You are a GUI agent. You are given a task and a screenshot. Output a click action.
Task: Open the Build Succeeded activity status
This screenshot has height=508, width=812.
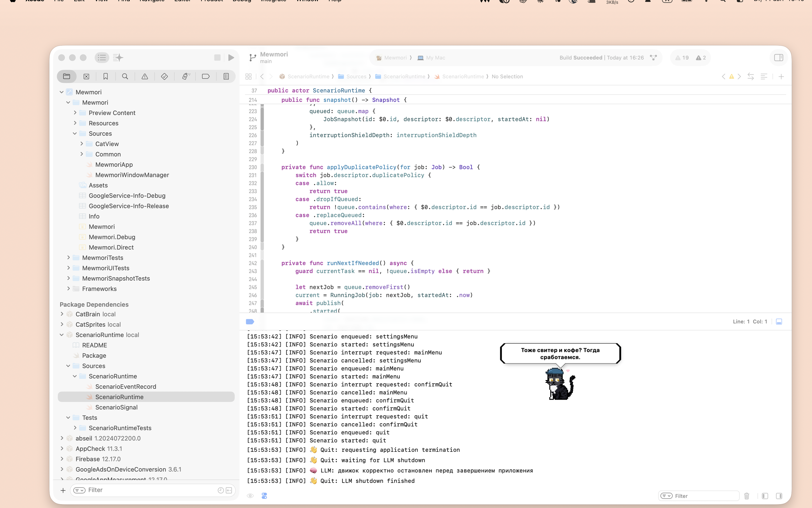tap(602, 58)
